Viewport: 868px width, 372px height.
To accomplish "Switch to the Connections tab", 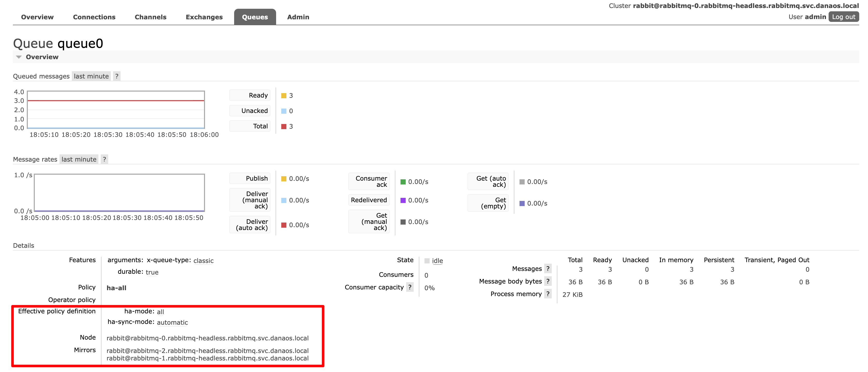I will coord(94,17).
